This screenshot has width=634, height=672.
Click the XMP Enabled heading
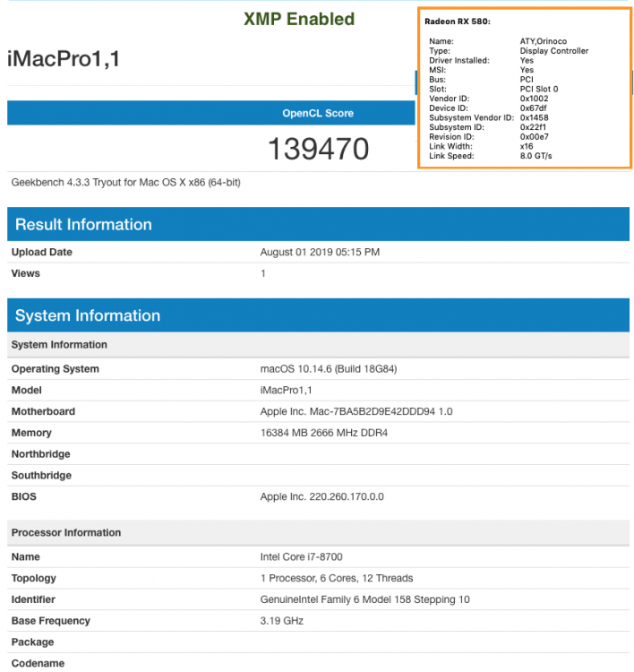(299, 20)
